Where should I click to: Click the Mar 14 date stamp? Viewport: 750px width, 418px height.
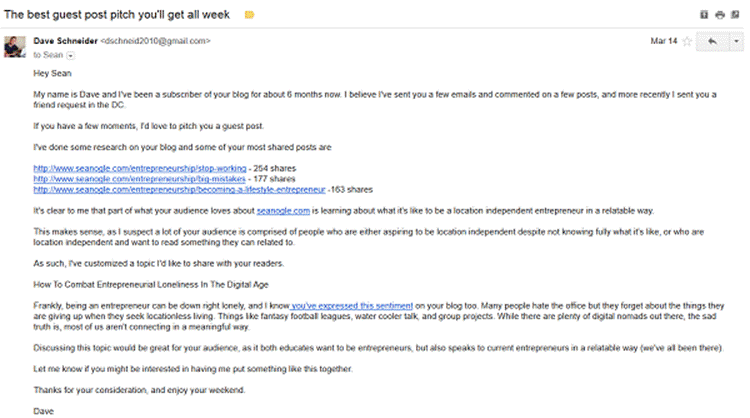pos(663,41)
